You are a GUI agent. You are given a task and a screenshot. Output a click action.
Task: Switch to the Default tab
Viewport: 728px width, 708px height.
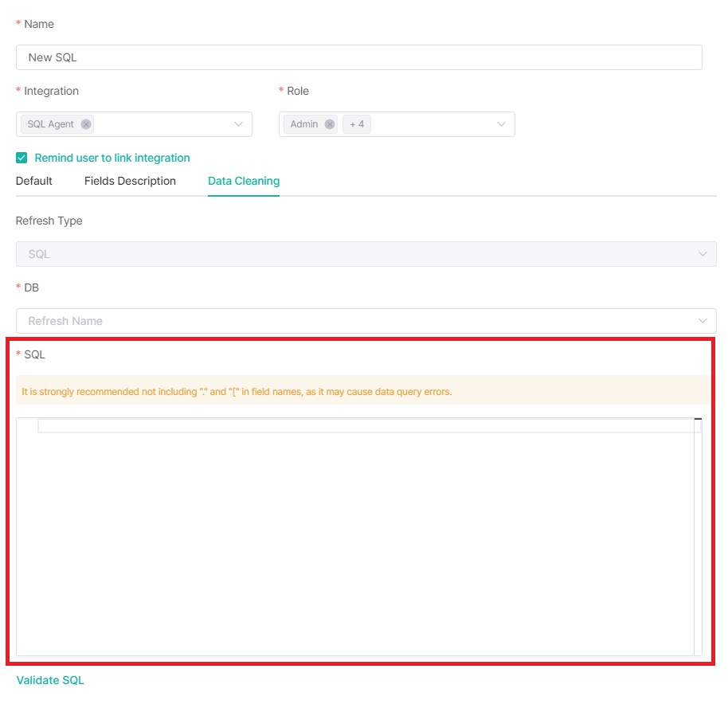tap(33, 181)
